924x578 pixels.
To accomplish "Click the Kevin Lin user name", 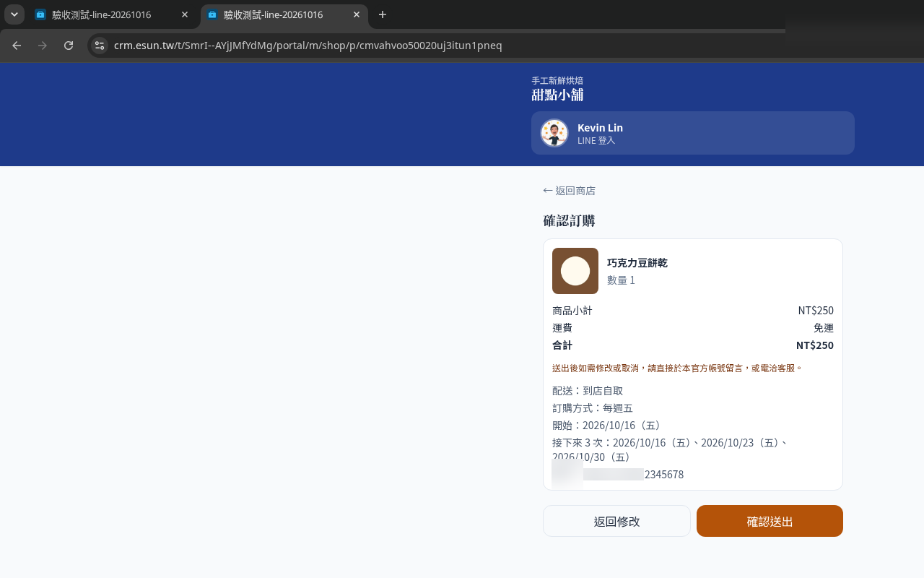I will click(600, 128).
